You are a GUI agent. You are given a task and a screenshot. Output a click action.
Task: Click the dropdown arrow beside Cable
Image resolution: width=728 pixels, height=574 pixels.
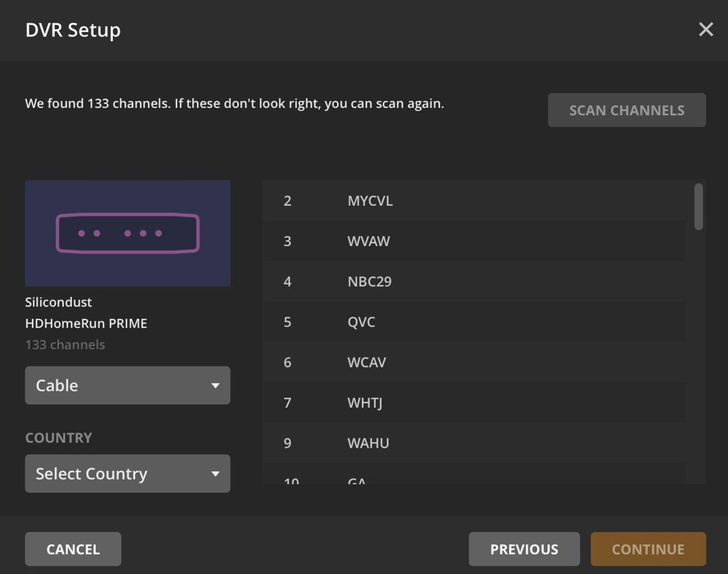coord(215,385)
